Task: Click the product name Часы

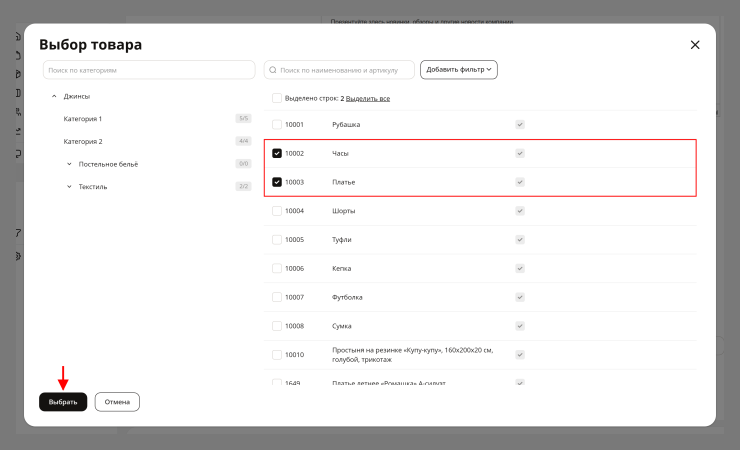Action: point(340,153)
